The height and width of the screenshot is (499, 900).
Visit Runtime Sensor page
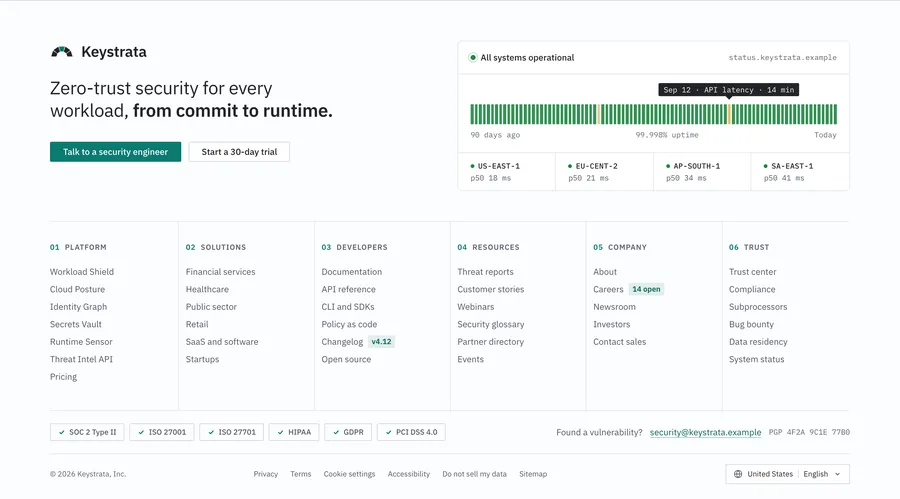click(81, 342)
